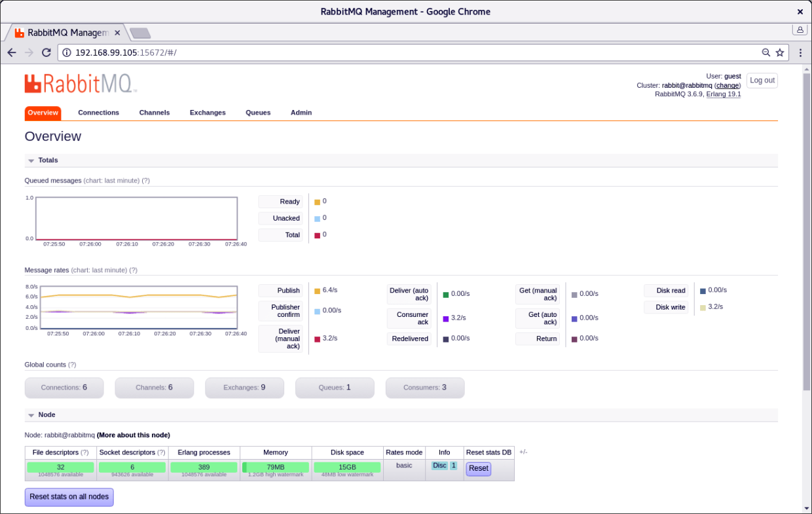Close the RabbitMQ Management browser tab

(117, 33)
